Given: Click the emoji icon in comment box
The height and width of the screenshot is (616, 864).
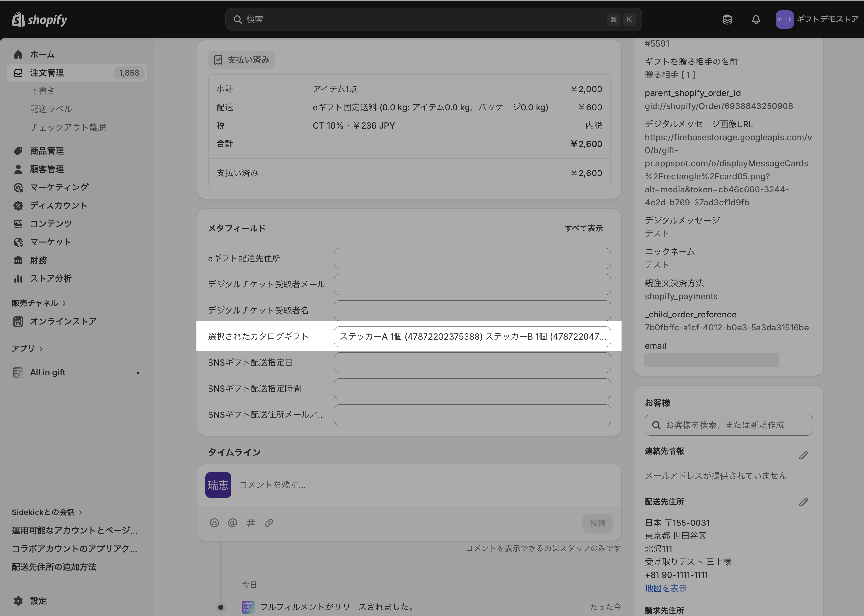Looking at the screenshot, I should (x=214, y=523).
